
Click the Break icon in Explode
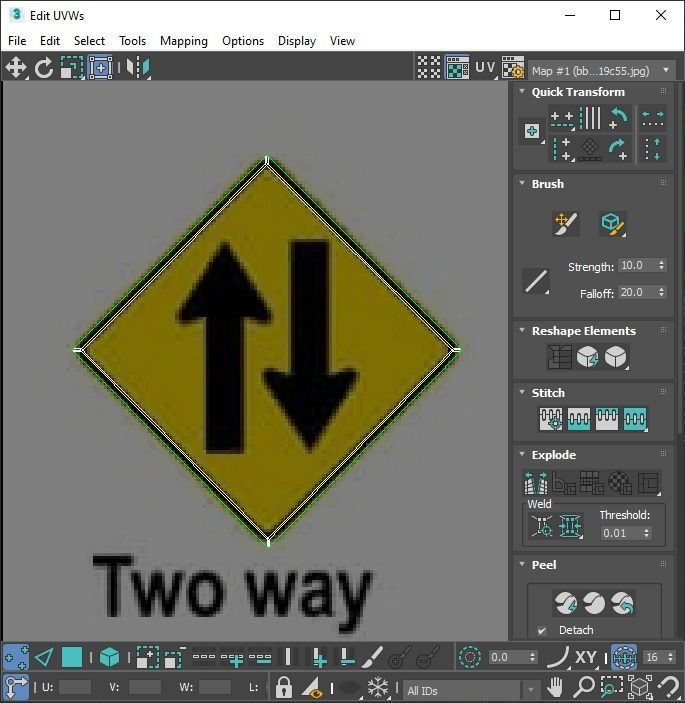pos(536,483)
